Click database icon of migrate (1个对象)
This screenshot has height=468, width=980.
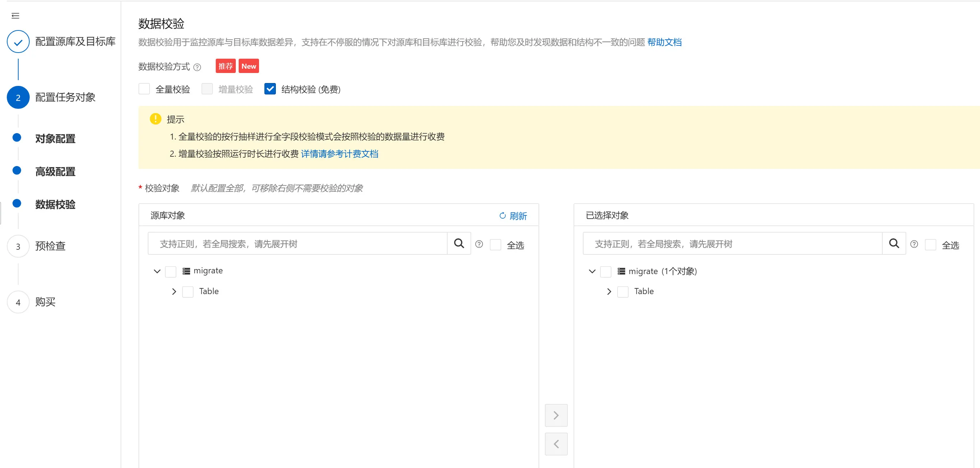point(621,271)
